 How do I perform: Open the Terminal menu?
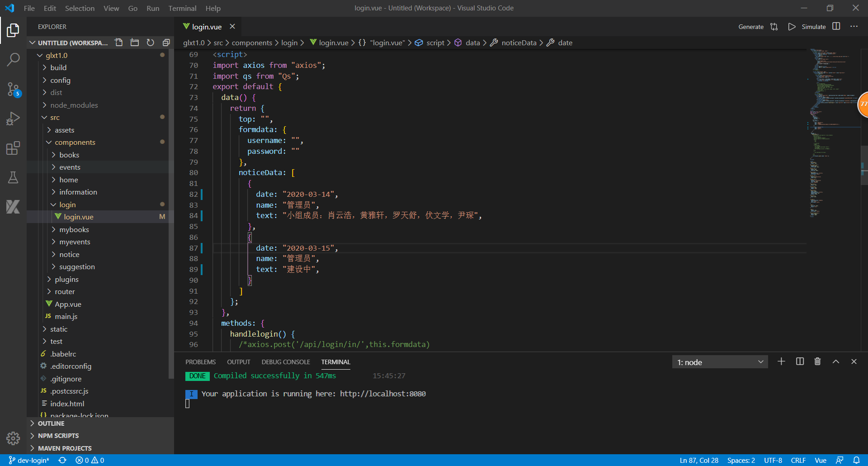click(x=182, y=8)
